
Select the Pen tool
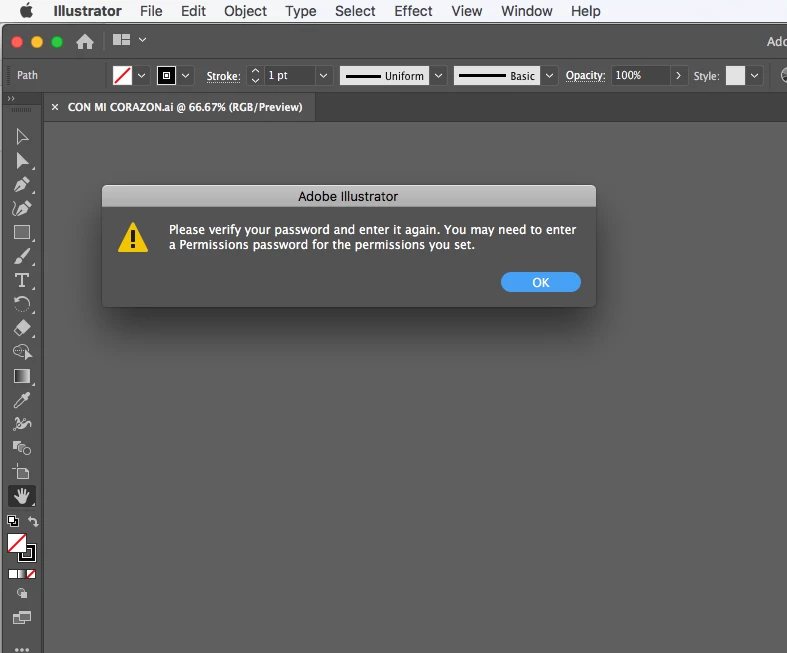pos(22,184)
